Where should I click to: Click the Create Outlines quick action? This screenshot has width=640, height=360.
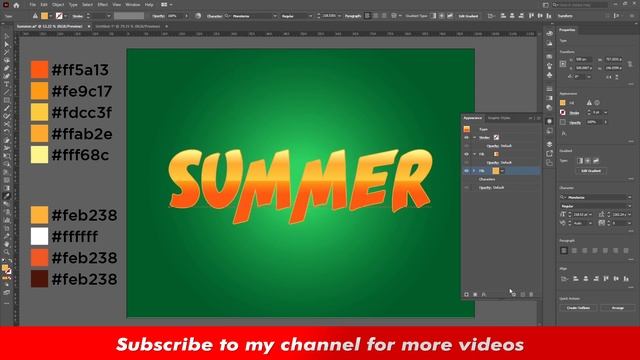(x=578, y=308)
